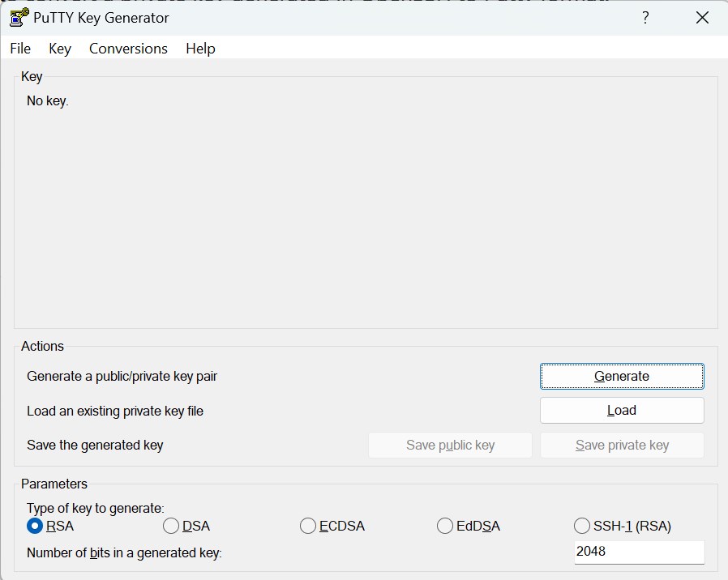Click the Save public key button

click(450, 445)
